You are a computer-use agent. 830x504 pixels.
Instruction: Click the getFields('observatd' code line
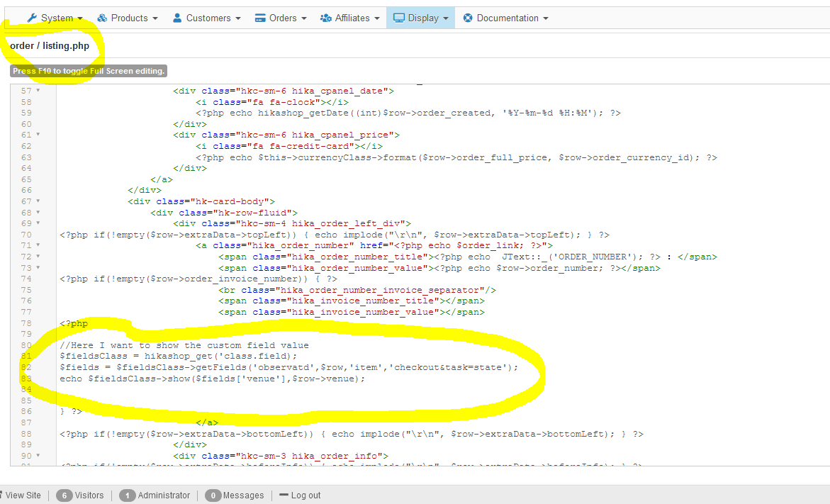[x=289, y=367]
